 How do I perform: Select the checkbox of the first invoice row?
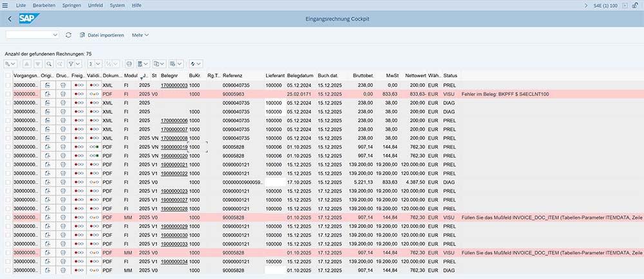(8, 85)
